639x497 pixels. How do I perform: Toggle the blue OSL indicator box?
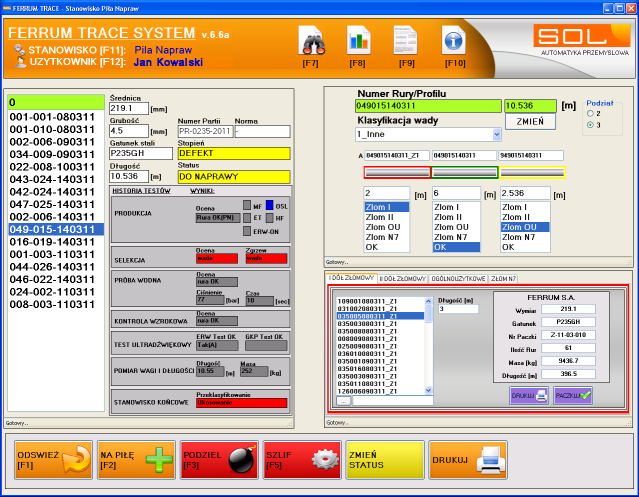point(269,205)
